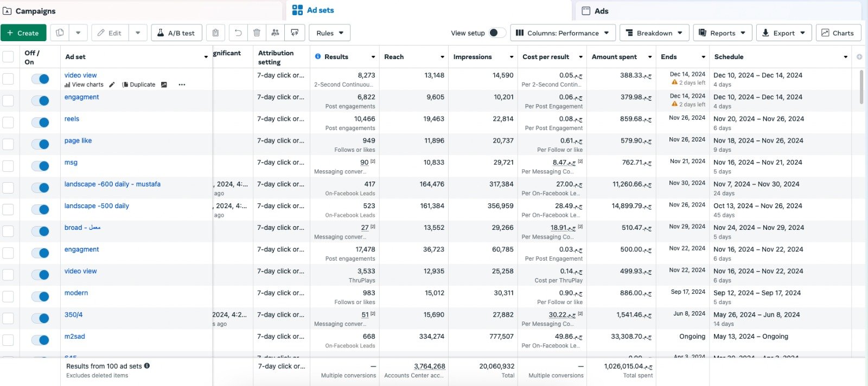Click the clipboard icon beside A/B test
The image size is (868, 386).
pos(215,33)
